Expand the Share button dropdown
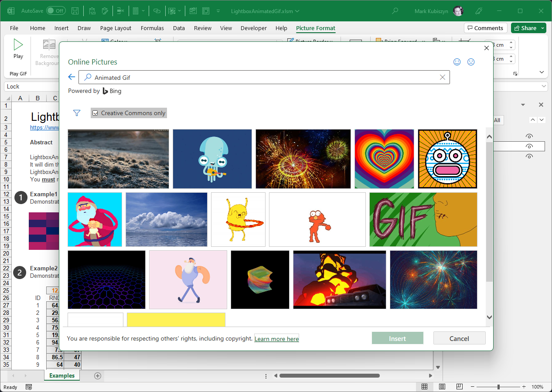 coord(542,28)
